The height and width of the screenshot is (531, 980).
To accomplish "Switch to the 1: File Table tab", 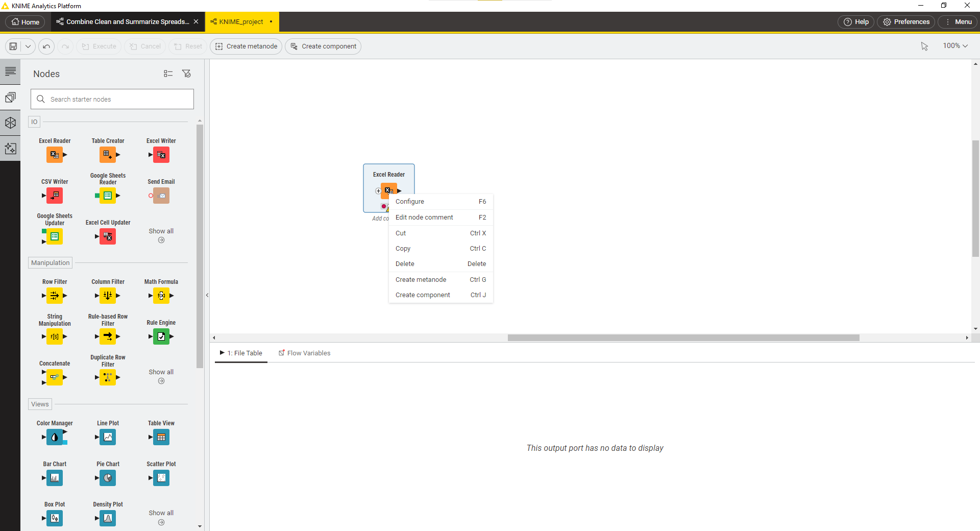I will pyautogui.click(x=241, y=353).
